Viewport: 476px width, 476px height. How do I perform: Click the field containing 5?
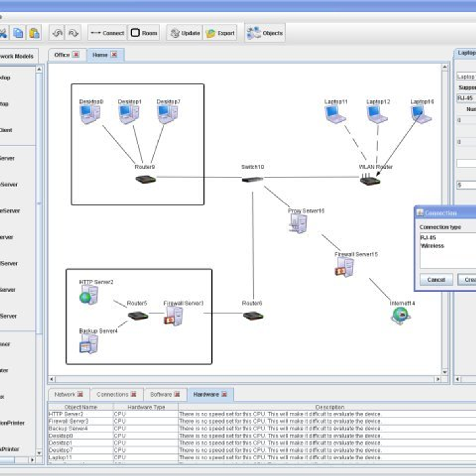tap(466, 185)
